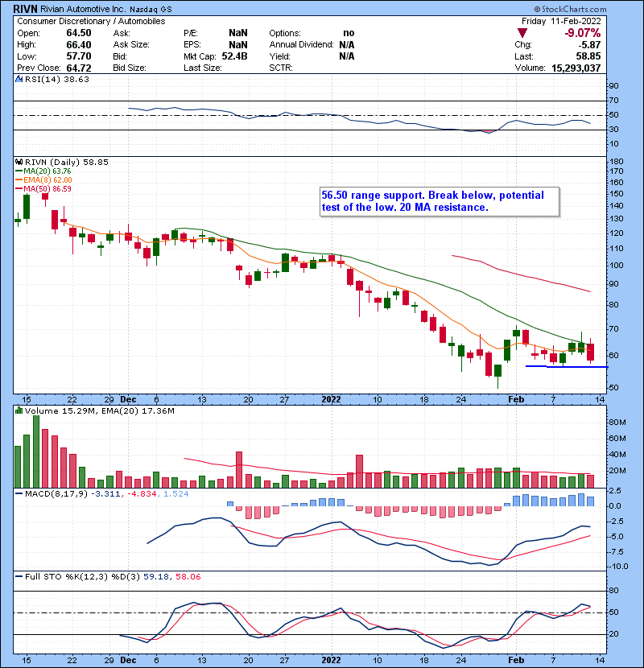Screen dimensions: 644x668
Task: Click the Feb label on price chart axis
Action: [x=516, y=399]
